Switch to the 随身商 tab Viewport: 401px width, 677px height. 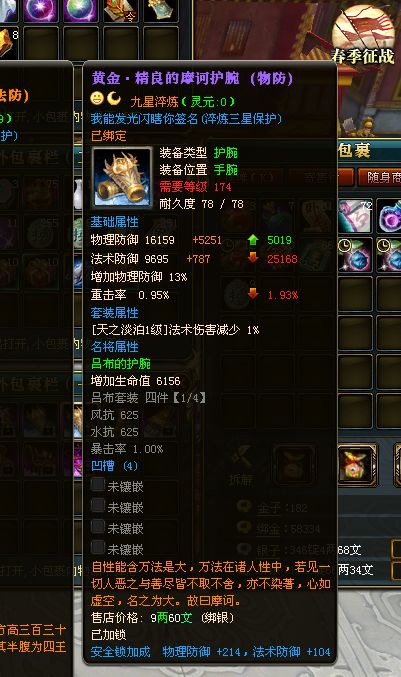click(381, 177)
